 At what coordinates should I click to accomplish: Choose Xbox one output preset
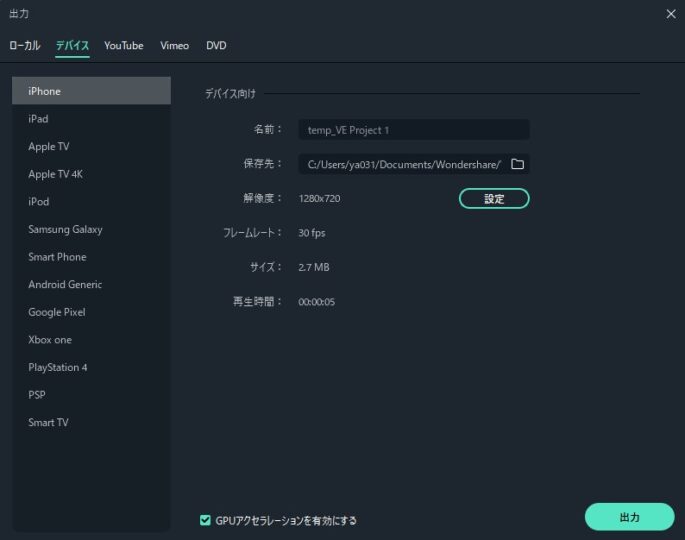pos(50,340)
